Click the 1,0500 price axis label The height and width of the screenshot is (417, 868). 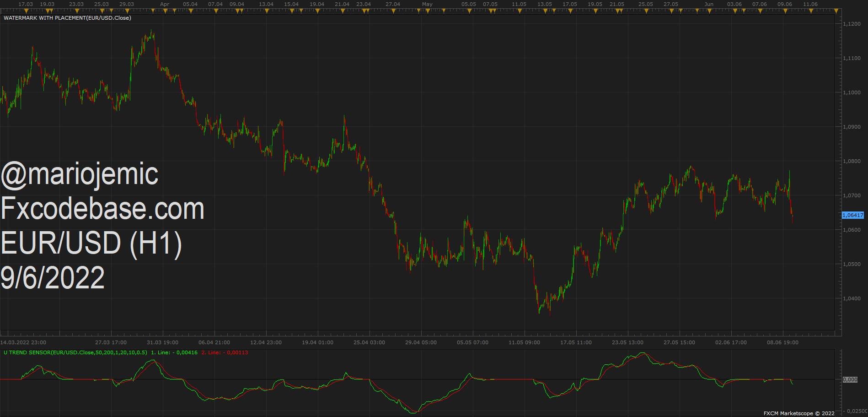point(852,264)
